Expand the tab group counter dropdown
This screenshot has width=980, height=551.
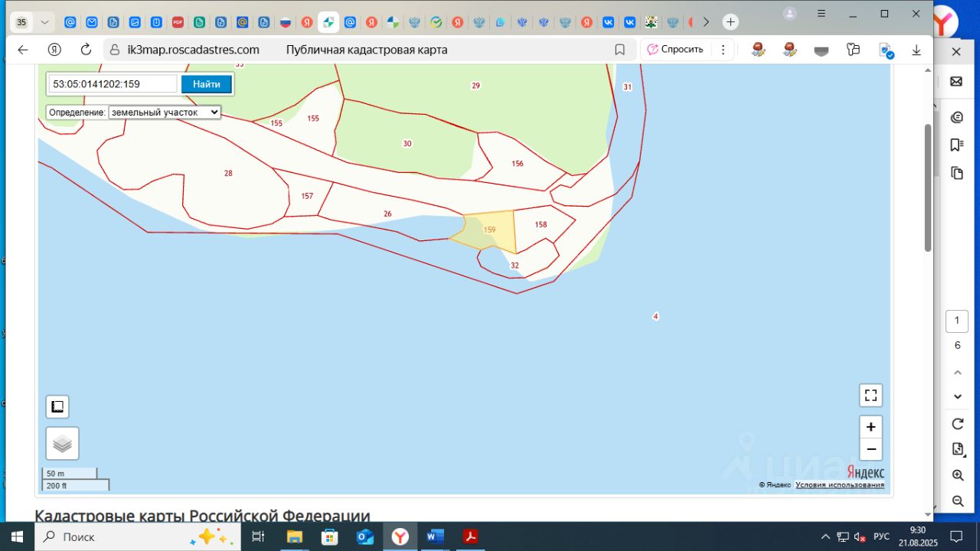[44, 22]
